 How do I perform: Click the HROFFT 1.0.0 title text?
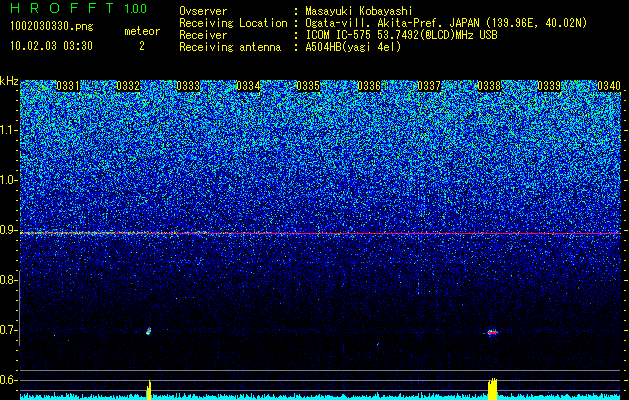point(78,8)
